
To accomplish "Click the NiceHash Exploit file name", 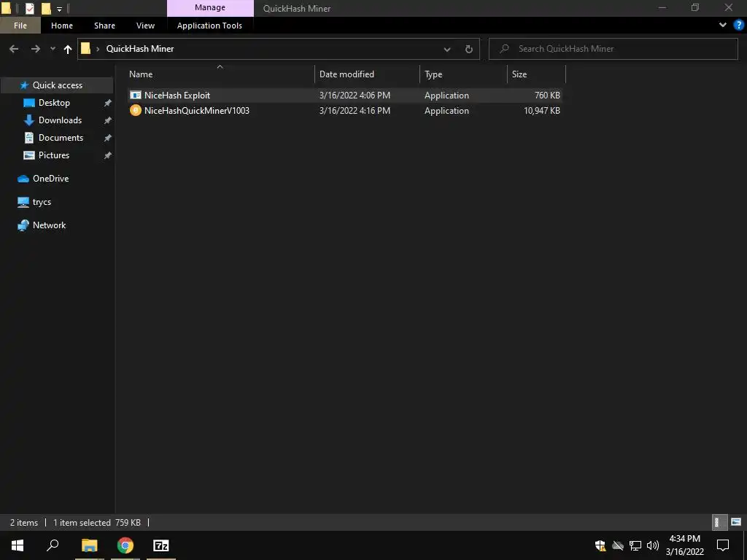I will (x=177, y=96).
